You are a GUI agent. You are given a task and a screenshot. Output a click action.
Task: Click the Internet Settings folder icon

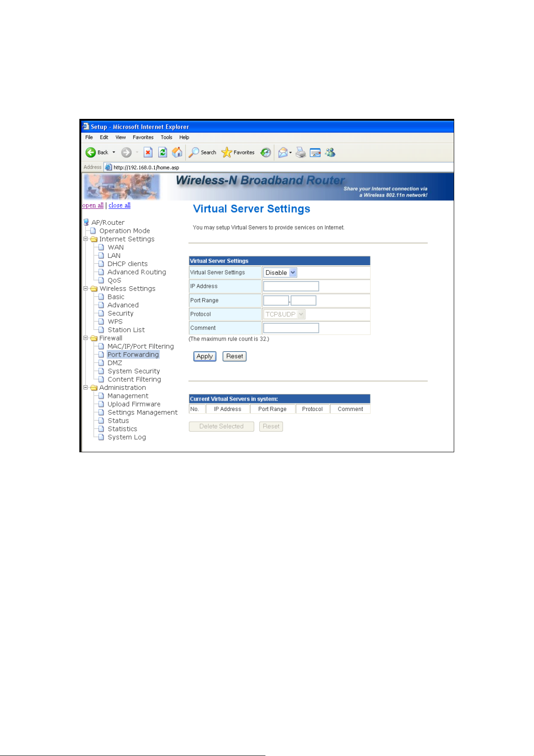(94, 239)
